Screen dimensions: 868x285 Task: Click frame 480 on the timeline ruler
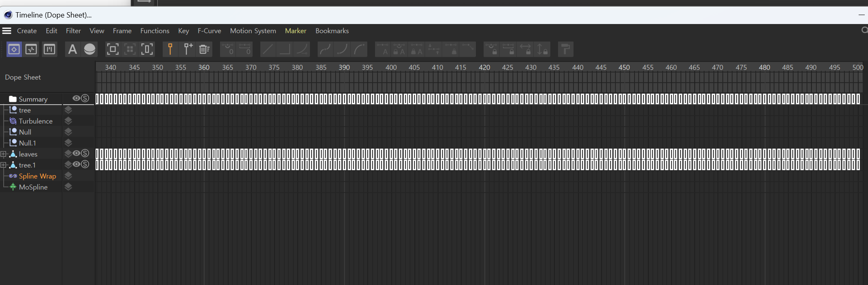click(x=764, y=67)
